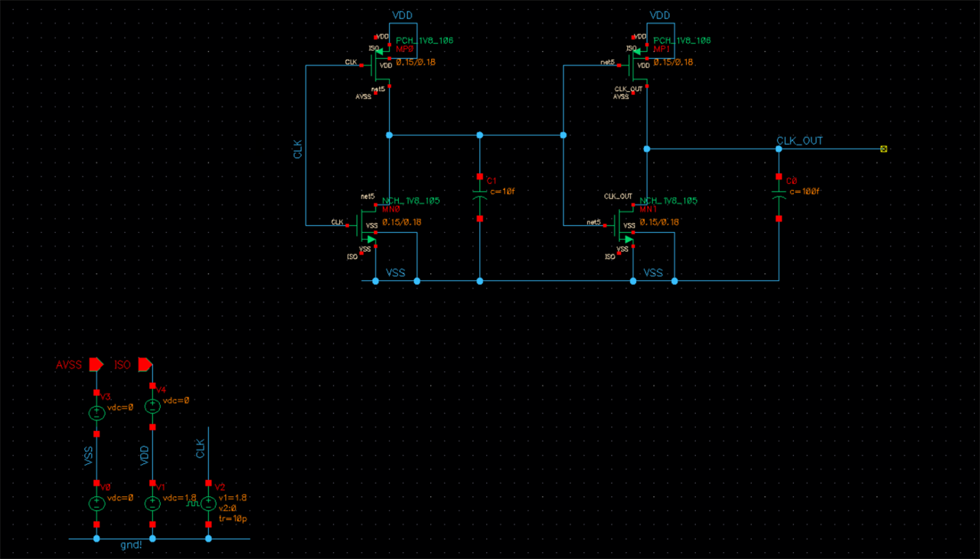Select capacitor C0 with c=100f
The width and height of the screenshot is (980, 559).
coord(779,198)
